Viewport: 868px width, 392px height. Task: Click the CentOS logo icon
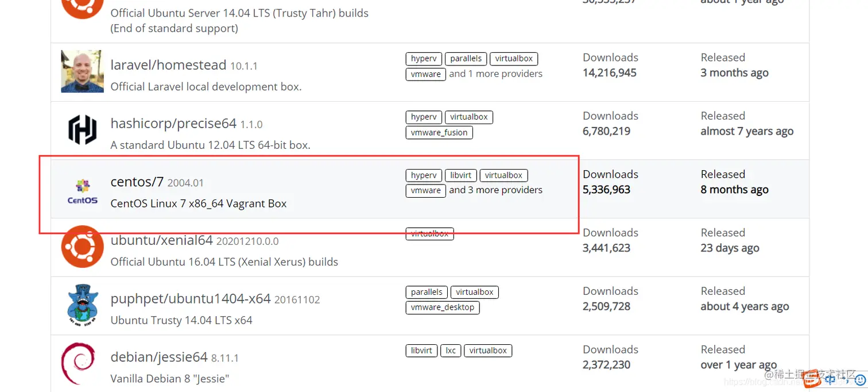tap(83, 191)
